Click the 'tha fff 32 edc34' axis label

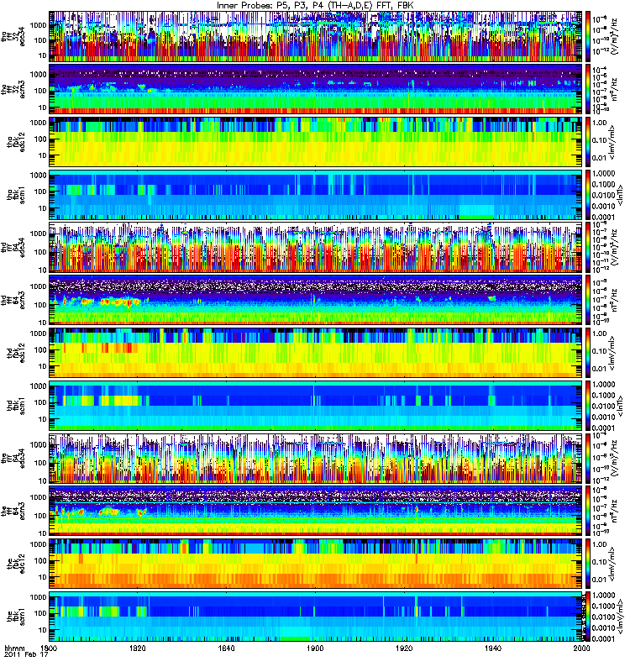13,37
